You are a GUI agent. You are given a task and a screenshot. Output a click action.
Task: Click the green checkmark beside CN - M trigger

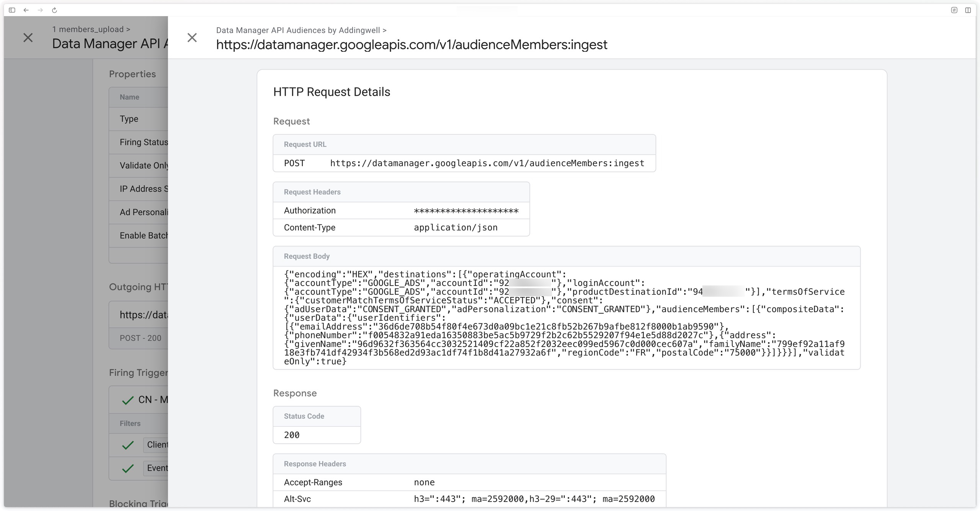click(127, 400)
